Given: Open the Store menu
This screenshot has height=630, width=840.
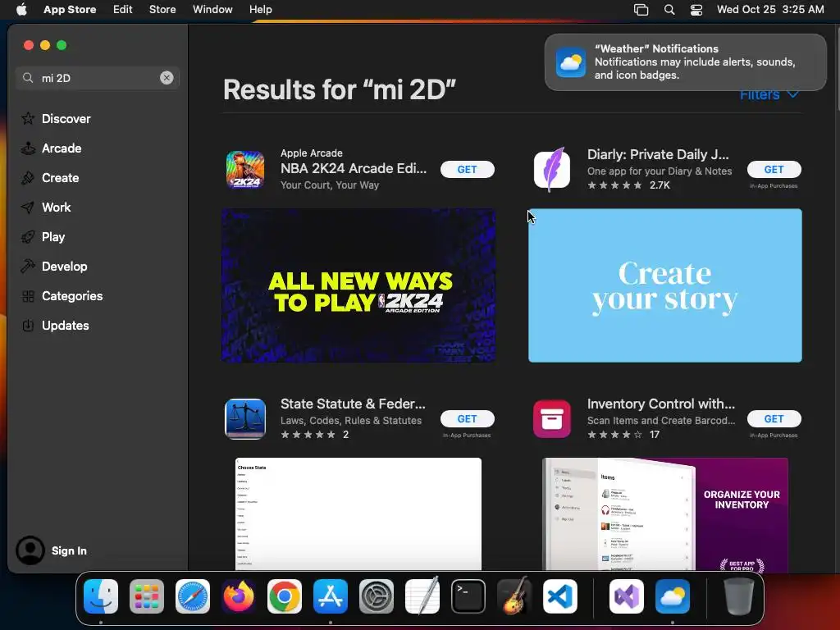Looking at the screenshot, I should [162, 10].
